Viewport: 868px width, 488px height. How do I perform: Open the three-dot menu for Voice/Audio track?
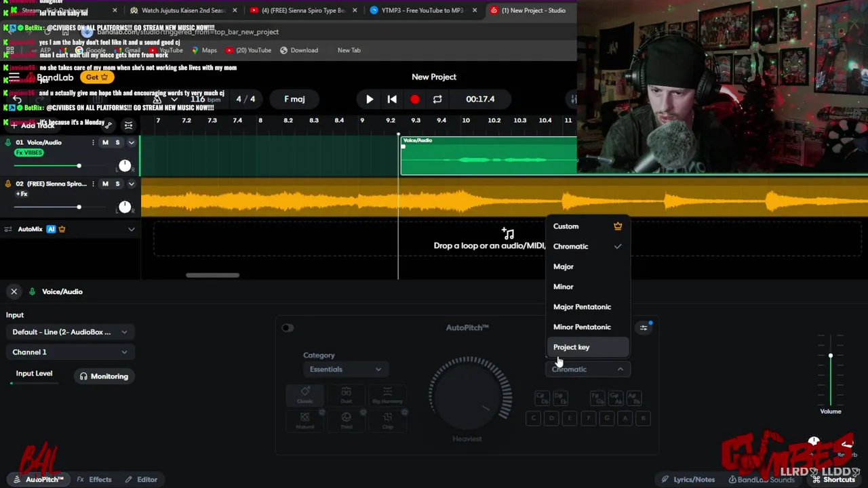point(93,142)
